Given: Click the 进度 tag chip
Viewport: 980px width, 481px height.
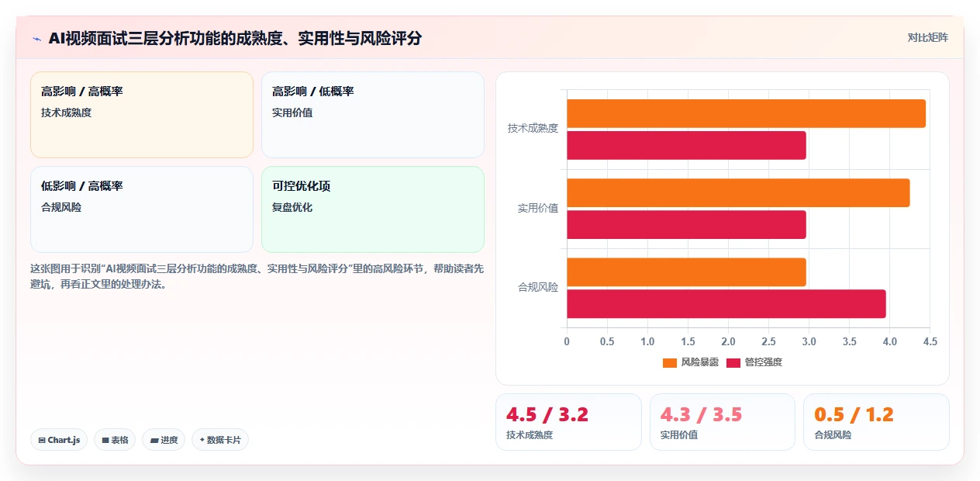Looking at the screenshot, I should [164, 440].
